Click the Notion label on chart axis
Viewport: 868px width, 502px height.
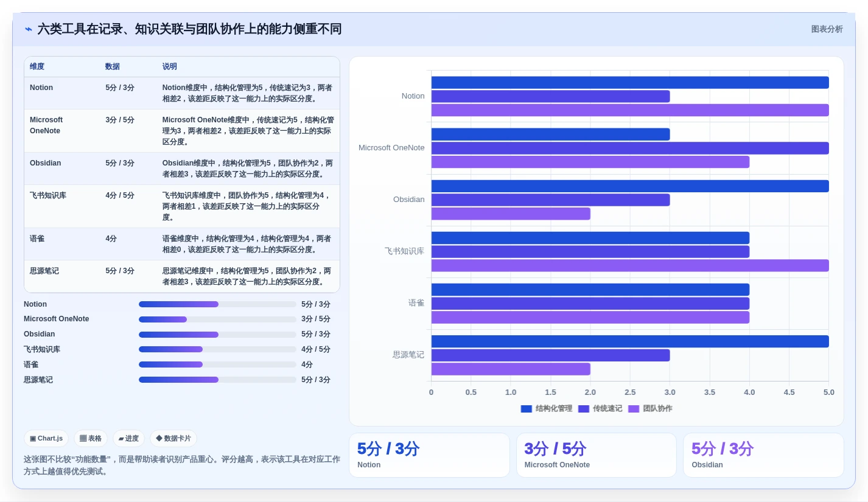413,96
